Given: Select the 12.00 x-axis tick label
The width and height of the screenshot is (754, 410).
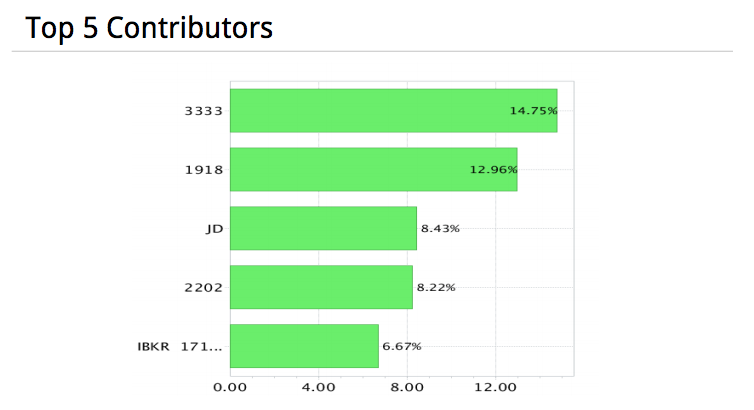Looking at the screenshot, I should click(x=495, y=387).
